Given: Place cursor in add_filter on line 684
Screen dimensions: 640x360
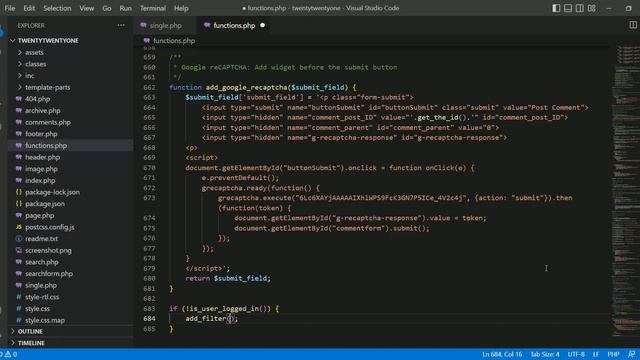Looking at the screenshot, I should point(206,318).
